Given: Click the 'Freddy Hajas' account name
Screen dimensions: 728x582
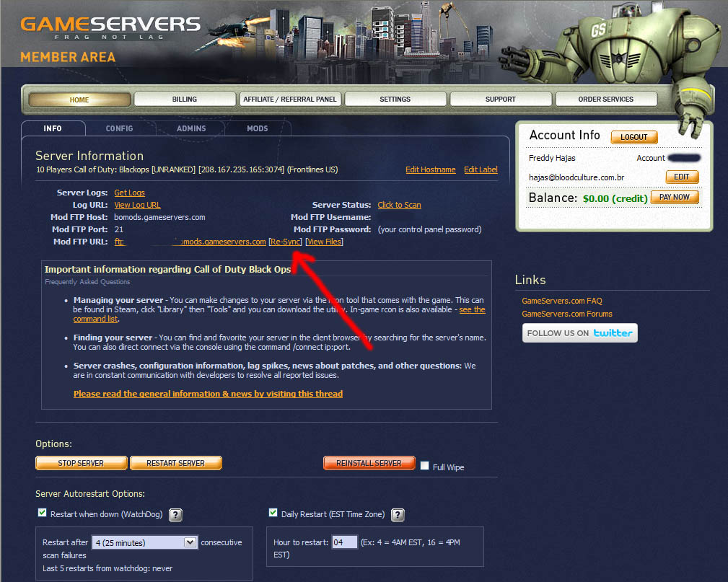Looking at the screenshot, I should [x=552, y=158].
